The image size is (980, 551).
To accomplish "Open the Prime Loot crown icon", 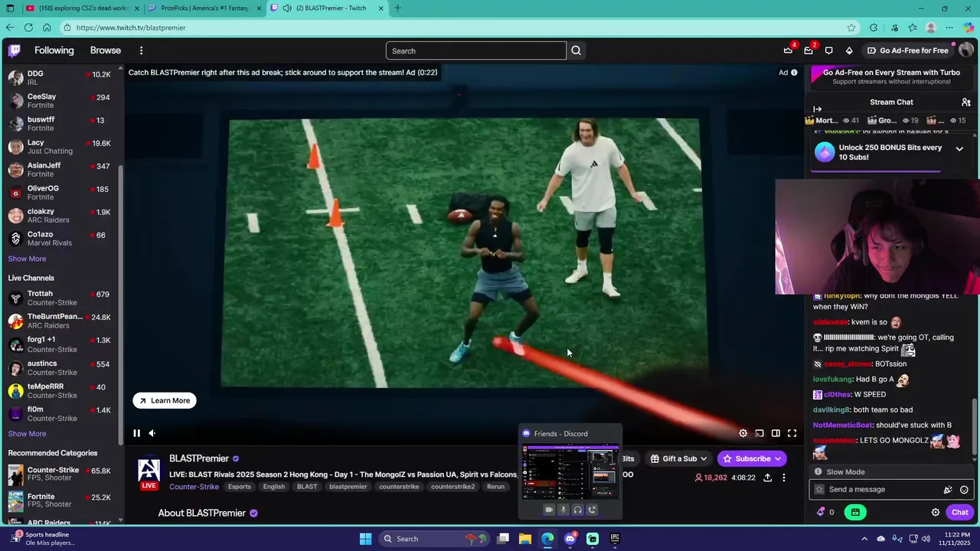I will 788,51.
